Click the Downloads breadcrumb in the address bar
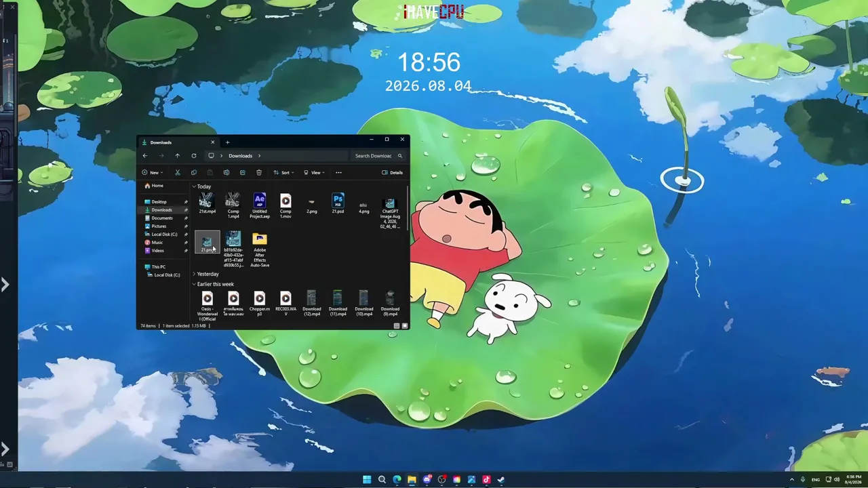This screenshot has height=488, width=868. (241, 156)
